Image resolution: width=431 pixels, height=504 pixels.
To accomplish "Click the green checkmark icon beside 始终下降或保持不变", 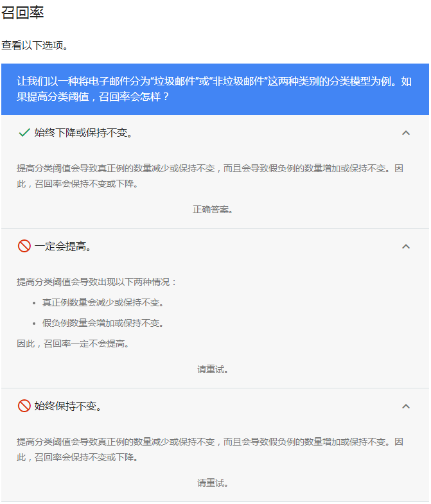I will pos(24,132).
